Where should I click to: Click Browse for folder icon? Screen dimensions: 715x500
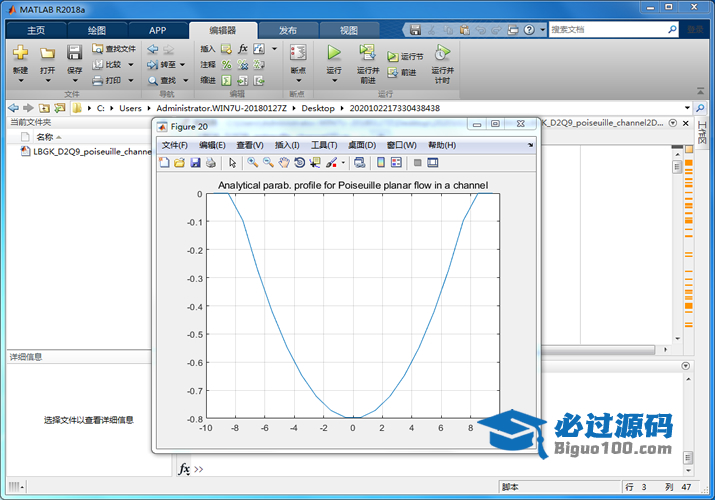[x=60, y=108]
